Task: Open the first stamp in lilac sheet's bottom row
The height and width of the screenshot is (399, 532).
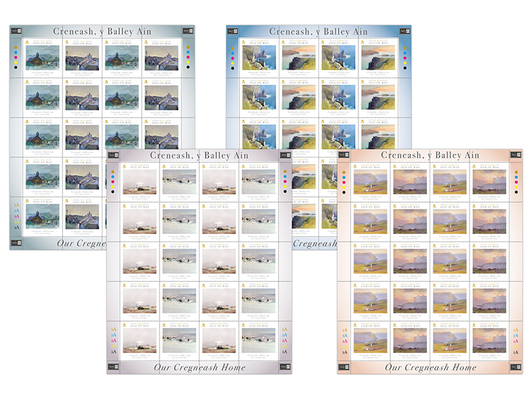Action: point(140,340)
